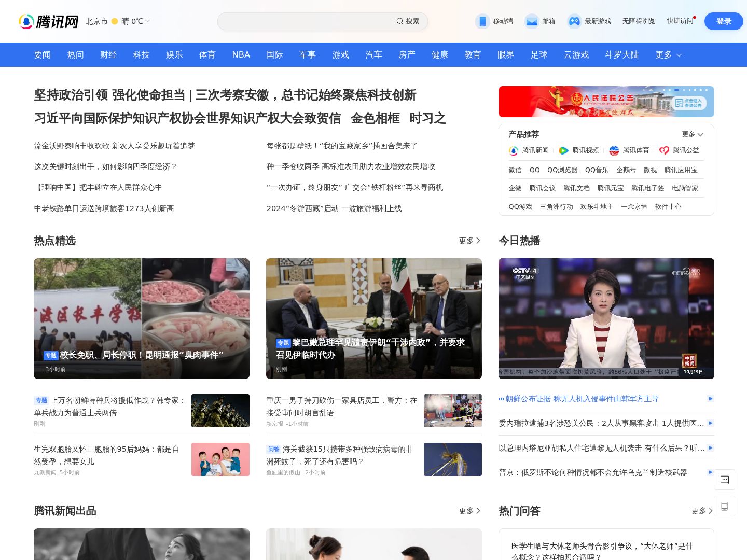Open 这次关键时刻出手 economy news link
This screenshot has height=560, width=747.
tap(106, 166)
